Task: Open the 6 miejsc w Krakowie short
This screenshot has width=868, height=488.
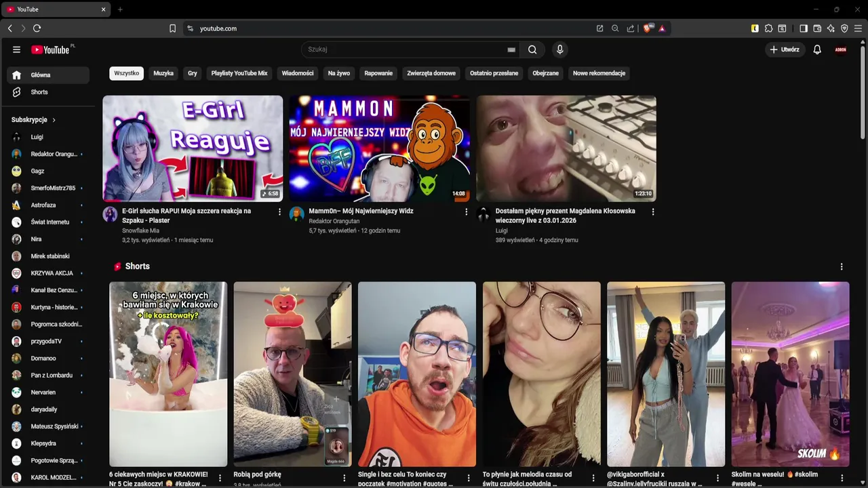Action: tap(168, 374)
